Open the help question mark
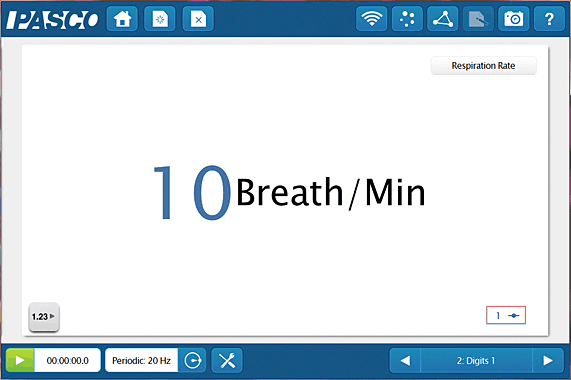This screenshot has width=571, height=380. (549, 19)
